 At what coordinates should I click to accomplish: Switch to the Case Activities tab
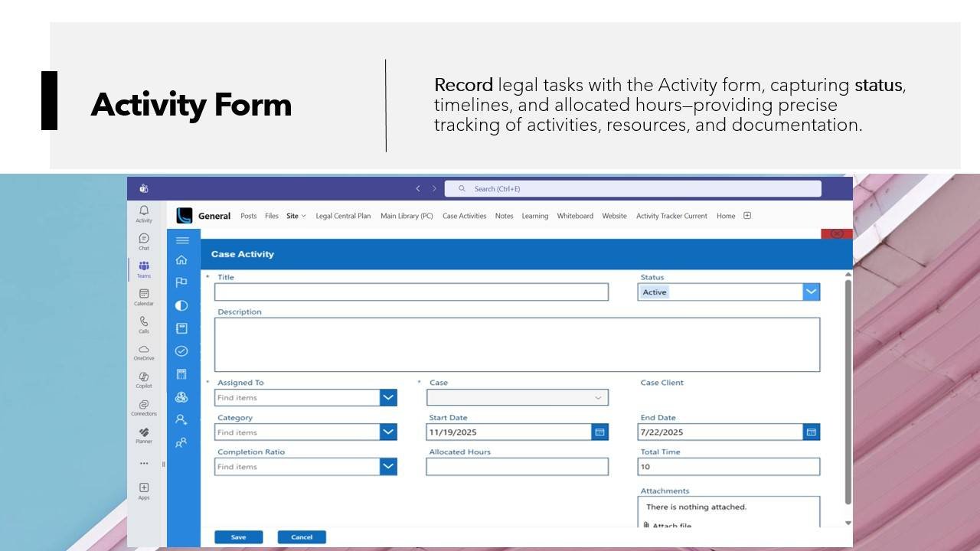tap(464, 216)
